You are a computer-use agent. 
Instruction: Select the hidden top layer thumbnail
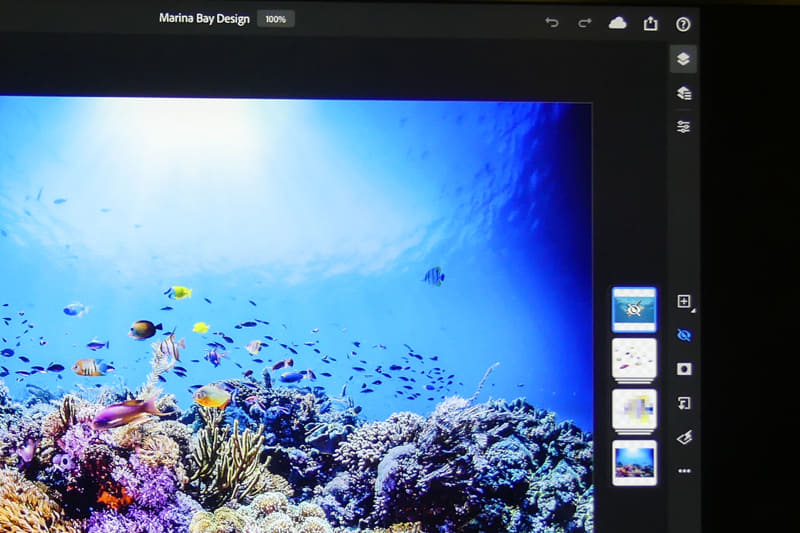(634, 309)
